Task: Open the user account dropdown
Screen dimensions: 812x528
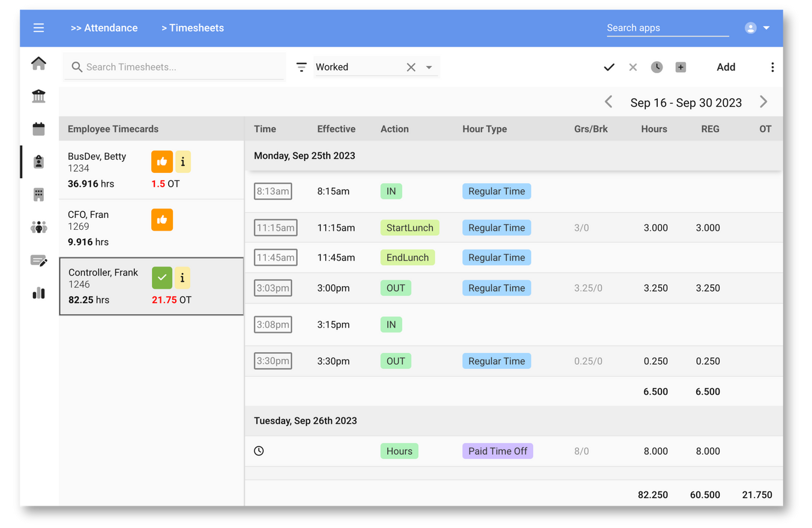Action: coord(757,28)
